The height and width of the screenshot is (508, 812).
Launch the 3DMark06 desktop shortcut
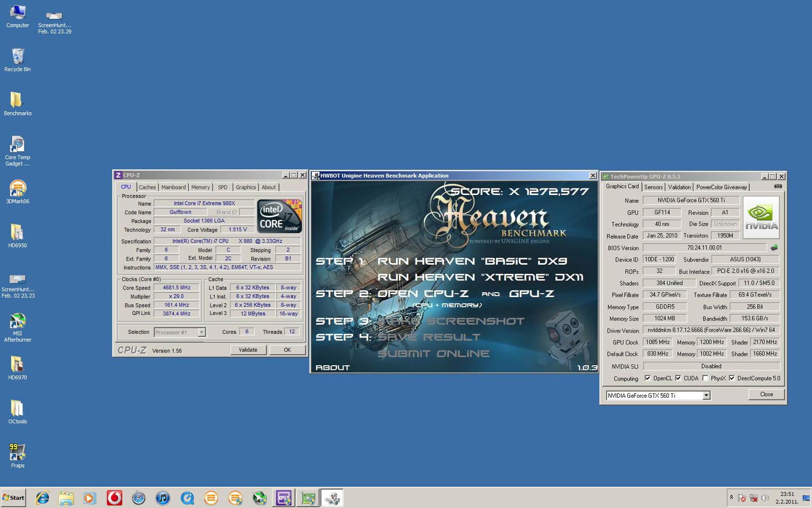18,192
